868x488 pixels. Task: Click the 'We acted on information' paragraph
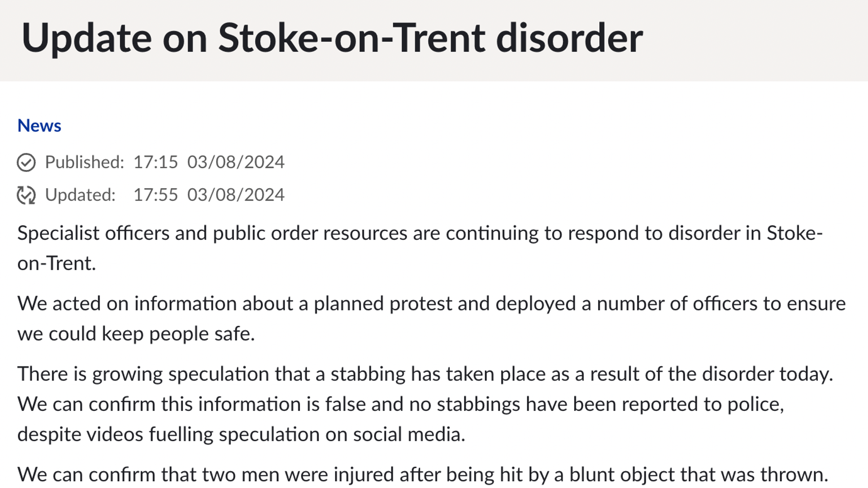coord(431,304)
